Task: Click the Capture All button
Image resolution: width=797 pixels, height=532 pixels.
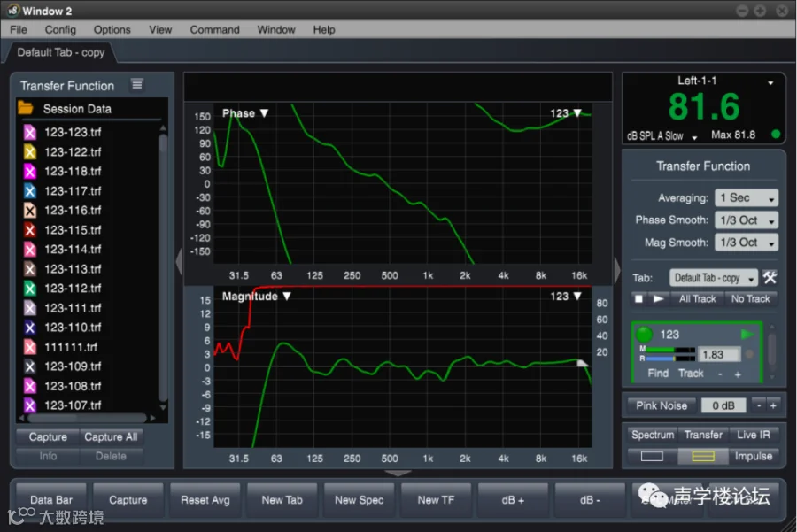Action: click(x=111, y=437)
